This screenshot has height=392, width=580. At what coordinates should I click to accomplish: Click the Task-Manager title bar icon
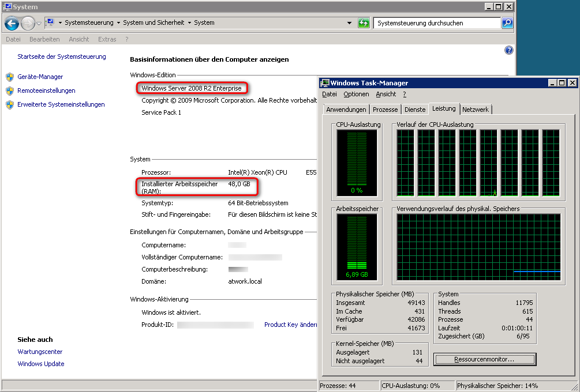tap(325, 82)
